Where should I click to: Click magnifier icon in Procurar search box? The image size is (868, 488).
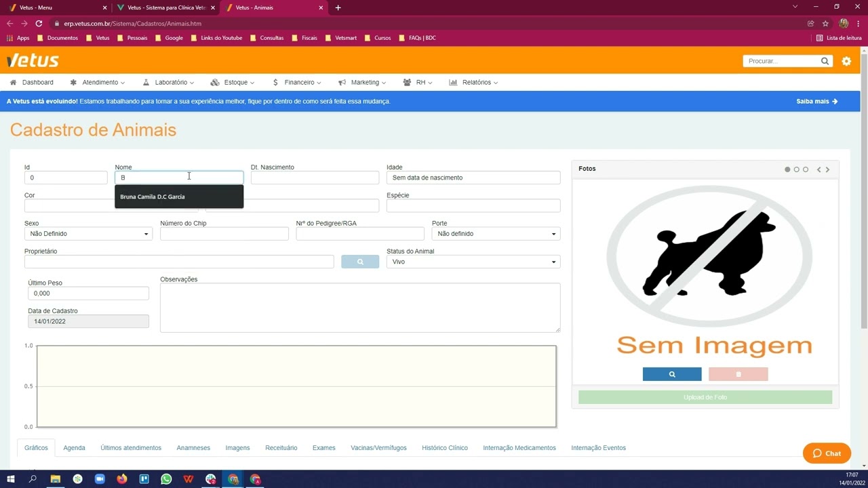[x=825, y=61]
